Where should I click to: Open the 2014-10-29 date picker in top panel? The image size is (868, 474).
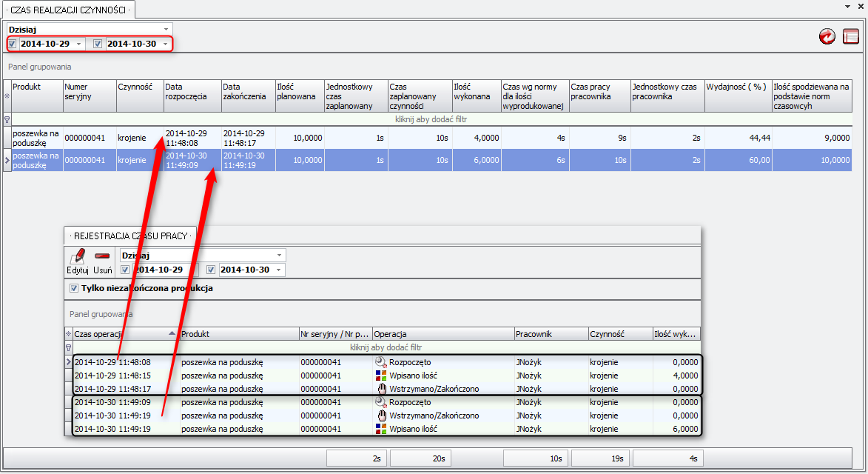click(x=79, y=44)
